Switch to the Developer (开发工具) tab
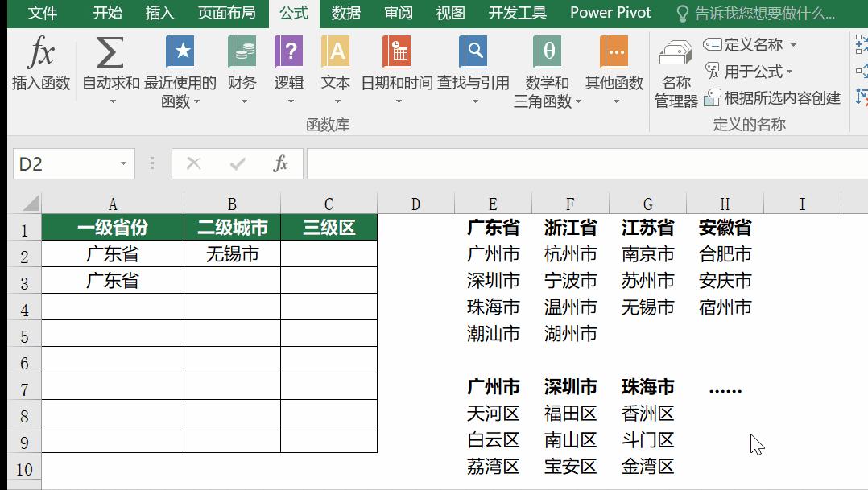Viewport: 868px width, 490px height. 517,13
